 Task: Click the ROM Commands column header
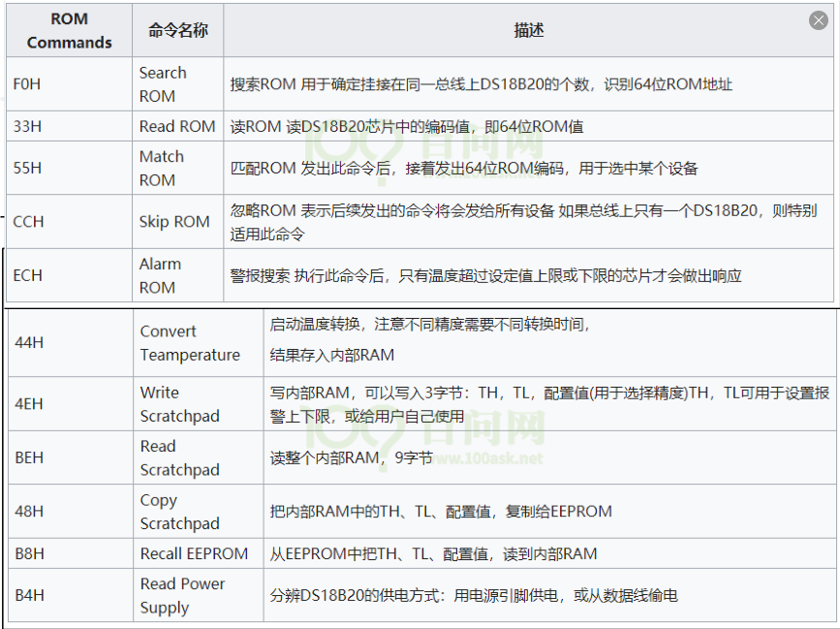coord(69,30)
